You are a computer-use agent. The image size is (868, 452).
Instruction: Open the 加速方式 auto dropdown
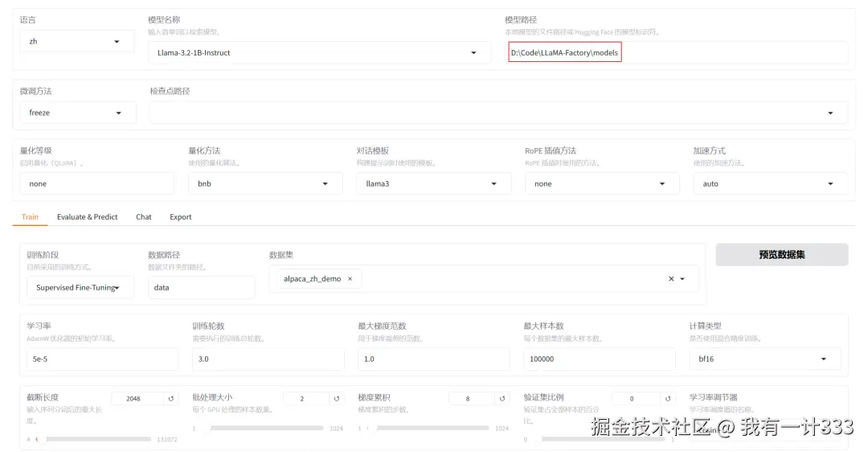click(770, 183)
